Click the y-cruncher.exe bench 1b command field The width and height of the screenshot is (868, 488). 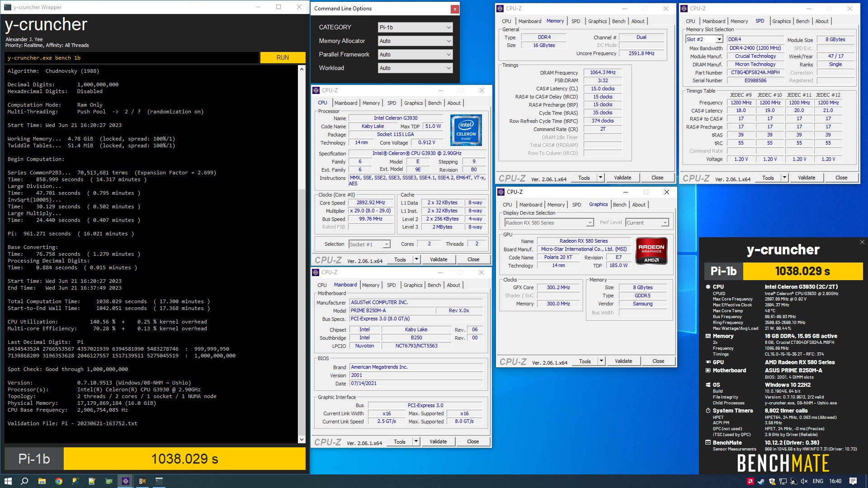point(132,58)
